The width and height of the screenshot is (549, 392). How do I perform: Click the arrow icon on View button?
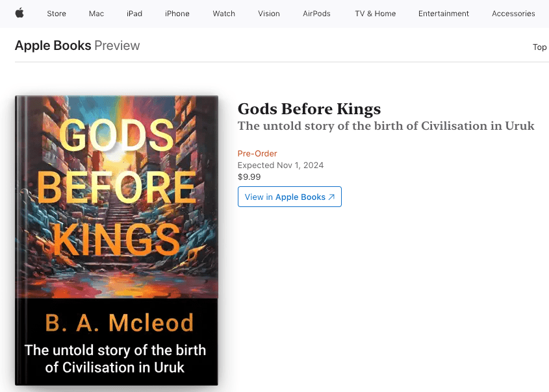(331, 197)
